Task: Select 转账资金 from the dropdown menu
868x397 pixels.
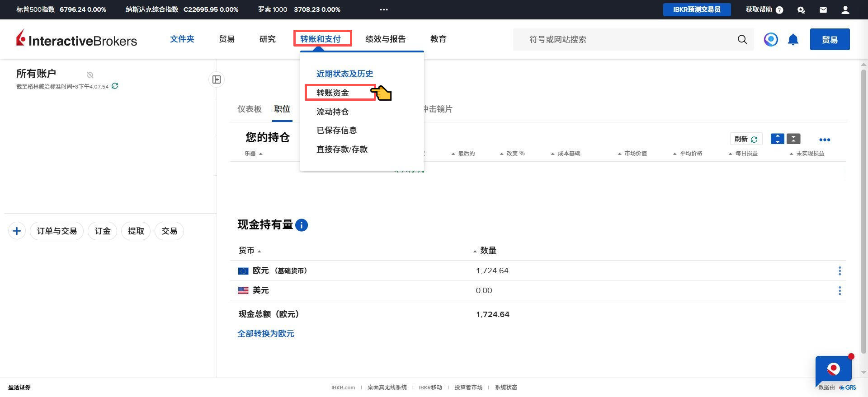Action: click(333, 93)
